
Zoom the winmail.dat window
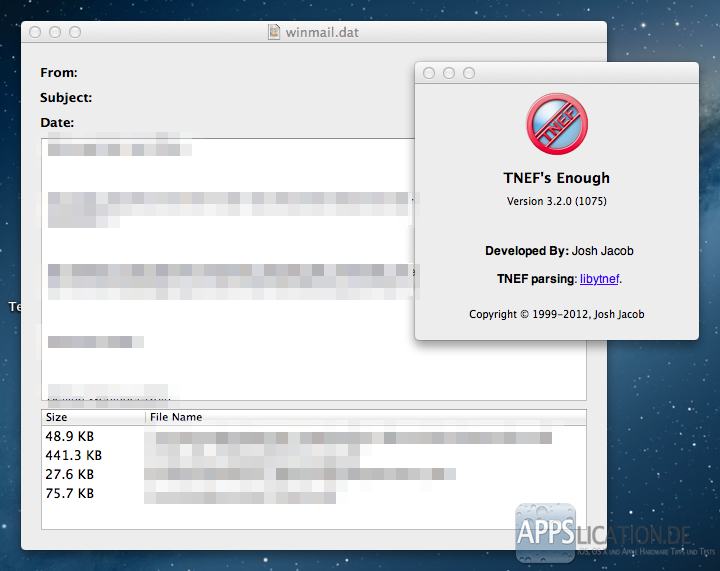coord(75,32)
